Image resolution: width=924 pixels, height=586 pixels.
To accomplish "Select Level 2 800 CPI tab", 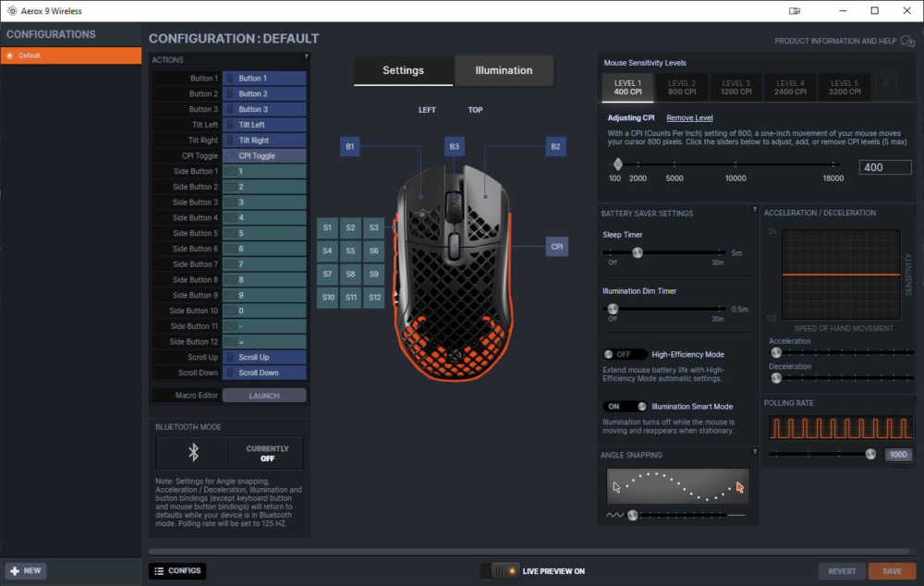I will (682, 87).
